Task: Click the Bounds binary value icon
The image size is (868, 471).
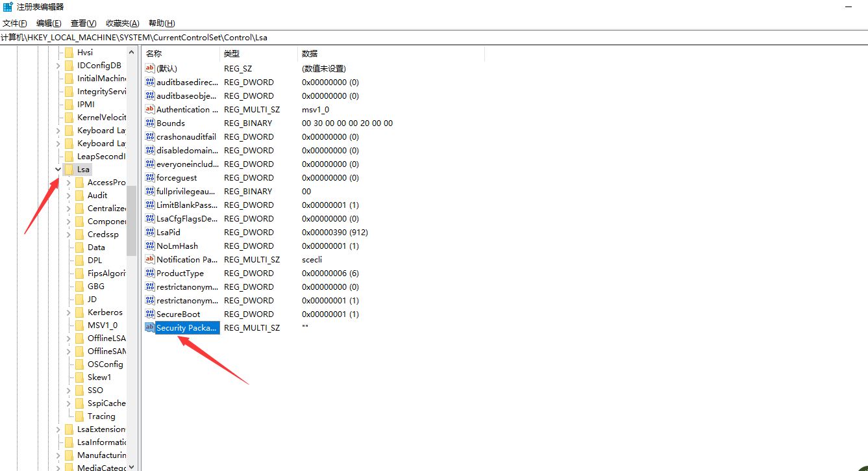Action: (150, 123)
